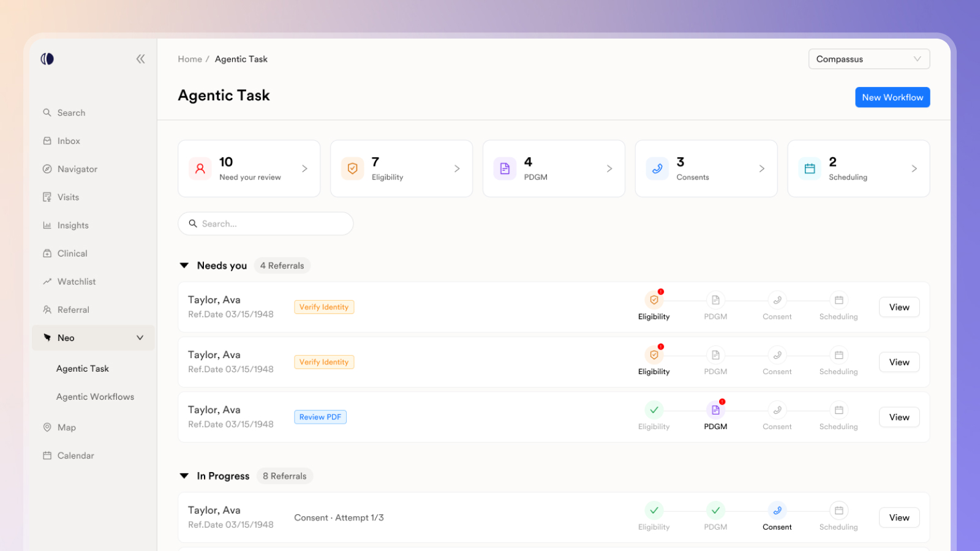Click PDGM alert step icon in Review PDF row

coord(715,410)
